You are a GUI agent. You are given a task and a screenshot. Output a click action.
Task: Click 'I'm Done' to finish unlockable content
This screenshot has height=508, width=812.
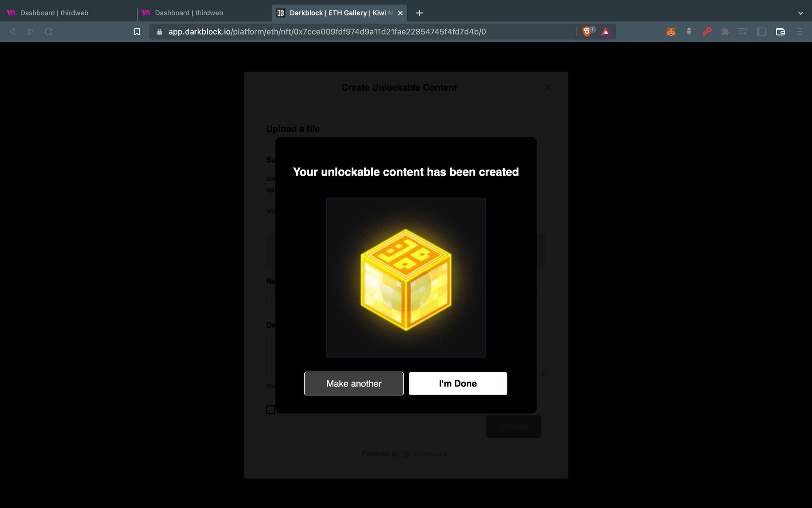pyautogui.click(x=458, y=383)
